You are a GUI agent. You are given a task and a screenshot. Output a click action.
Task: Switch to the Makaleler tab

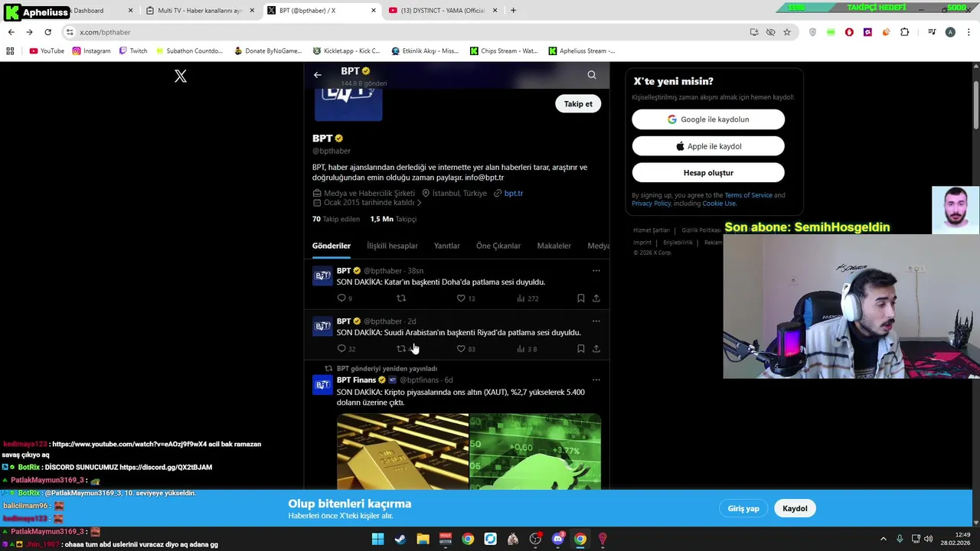554,246
